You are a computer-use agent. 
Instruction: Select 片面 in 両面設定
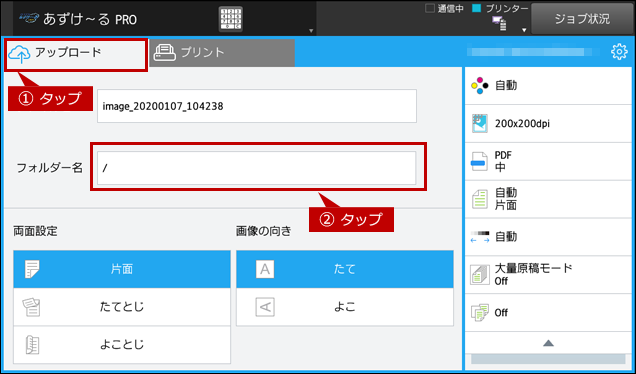tap(122, 269)
